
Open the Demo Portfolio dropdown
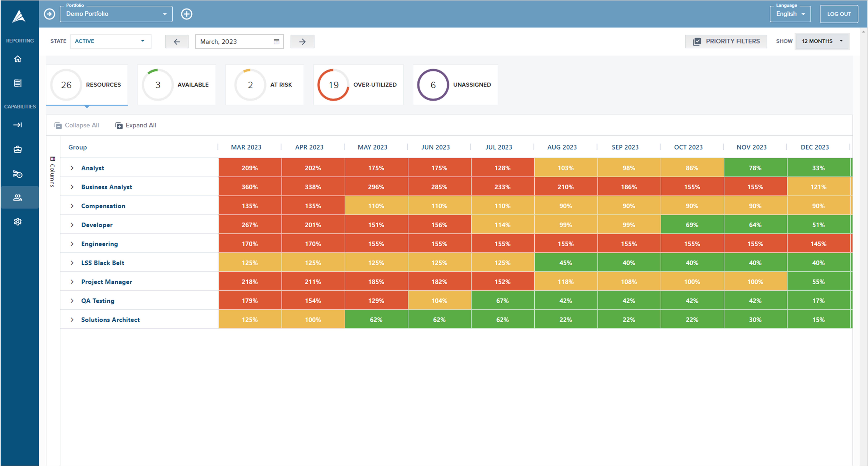(x=116, y=14)
